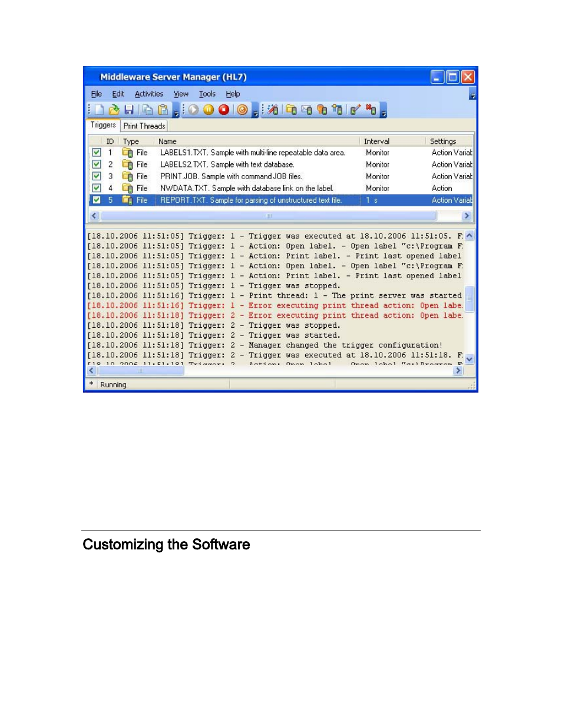Click File type icon in PRINT.JOB row
This screenshot has height=728, width=562.
pyautogui.click(x=127, y=176)
